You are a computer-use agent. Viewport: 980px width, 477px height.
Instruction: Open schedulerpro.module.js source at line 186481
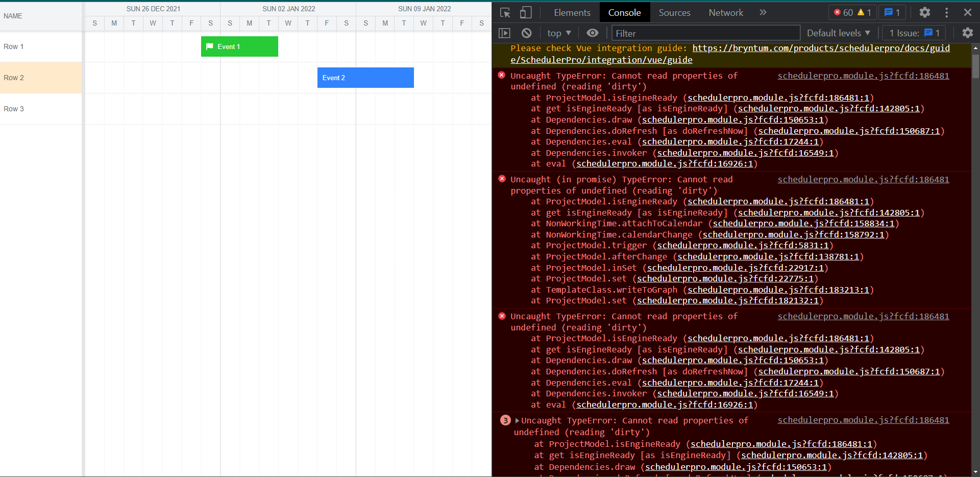click(863, 76)
